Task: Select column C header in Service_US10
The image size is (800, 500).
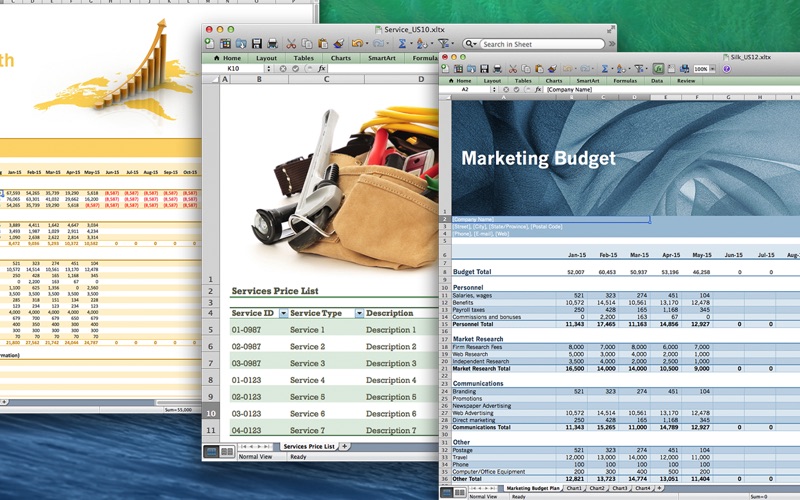Action: click(x=326, y=79)
